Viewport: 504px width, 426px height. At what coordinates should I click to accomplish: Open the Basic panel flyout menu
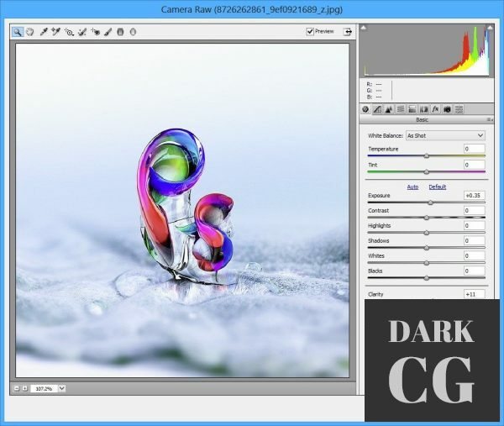[x=490, y=119]
